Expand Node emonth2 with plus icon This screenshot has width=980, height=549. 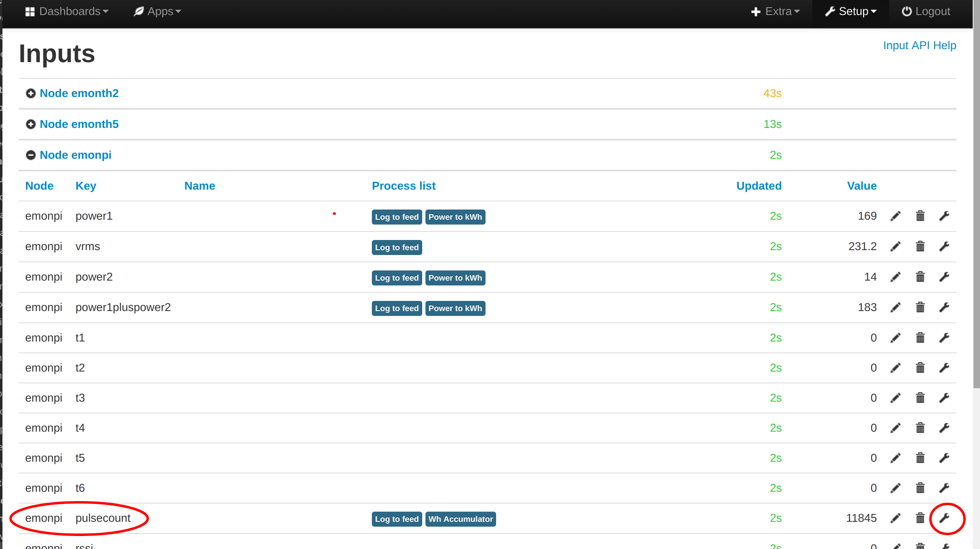(30, 93)
